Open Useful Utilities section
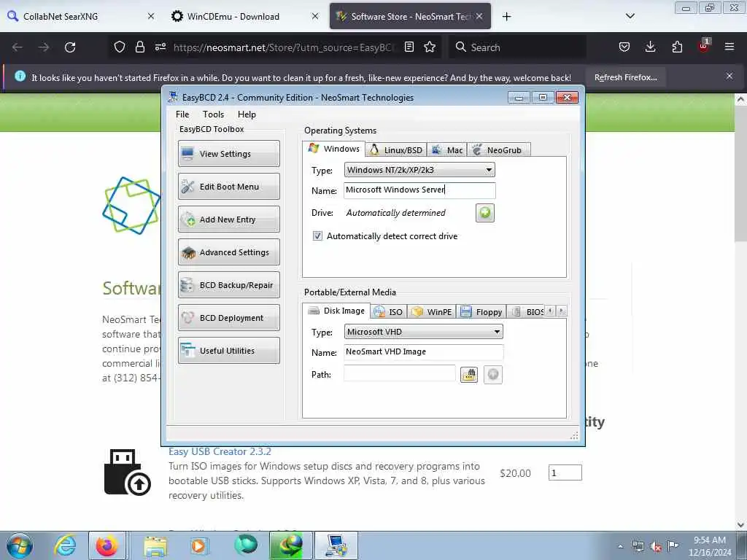Viewport: 747px width, 560px height. [228, 351]
